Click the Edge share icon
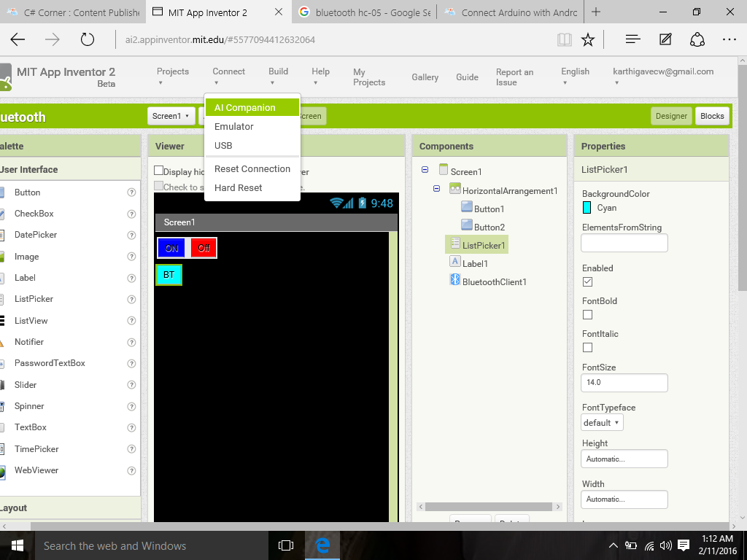The height and width of the screenshot is (560, 747). [697, 39]
